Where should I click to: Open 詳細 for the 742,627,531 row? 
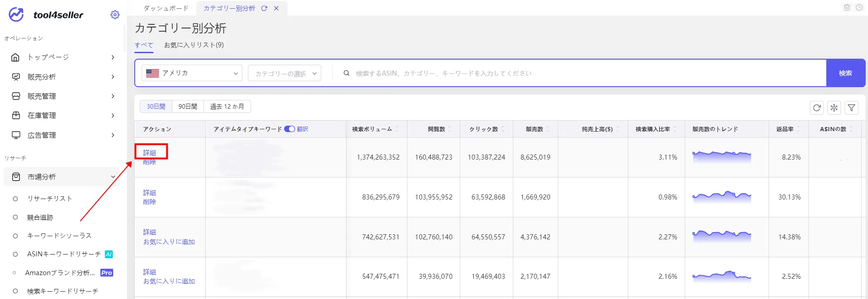[149, 233]
